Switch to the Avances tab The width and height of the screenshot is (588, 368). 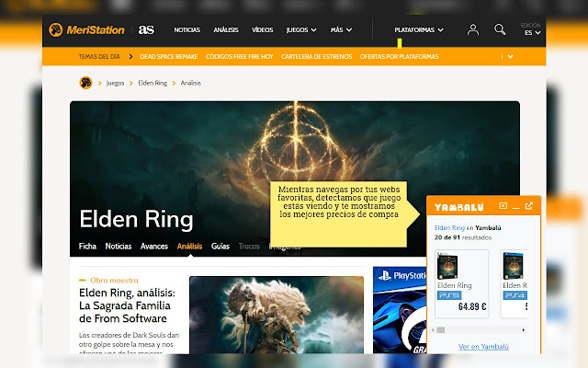point(154,247)
